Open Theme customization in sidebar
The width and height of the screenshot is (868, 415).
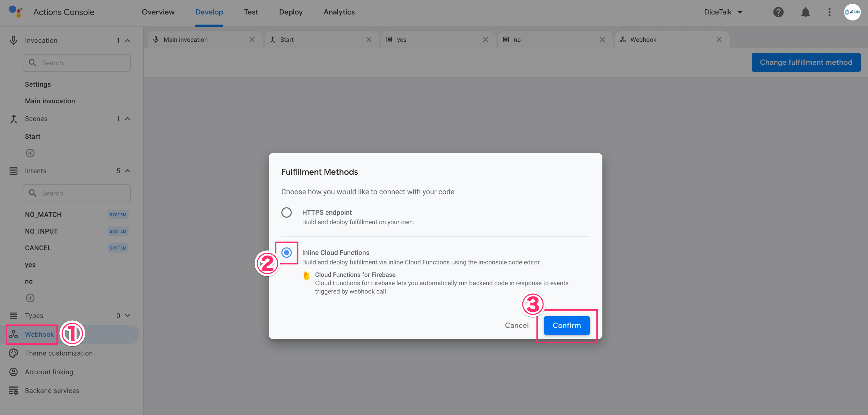click(x=59, y=353)
